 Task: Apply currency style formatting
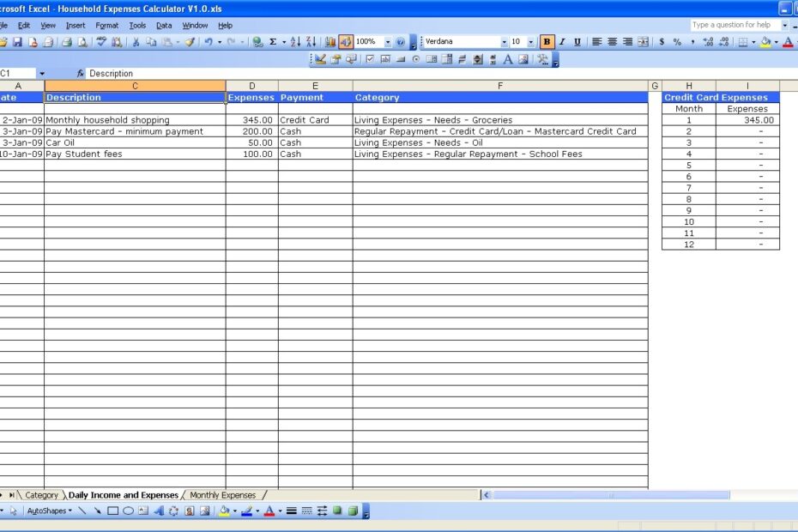662,40
